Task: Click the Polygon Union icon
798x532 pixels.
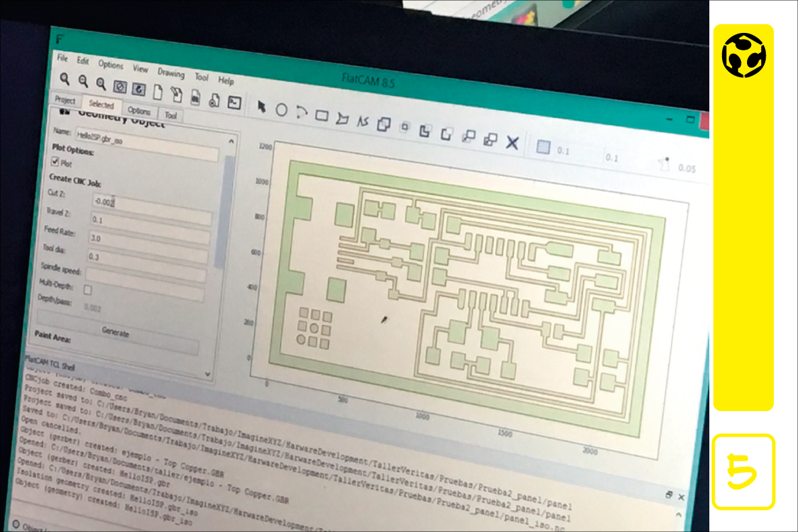Action: point(384,124)
